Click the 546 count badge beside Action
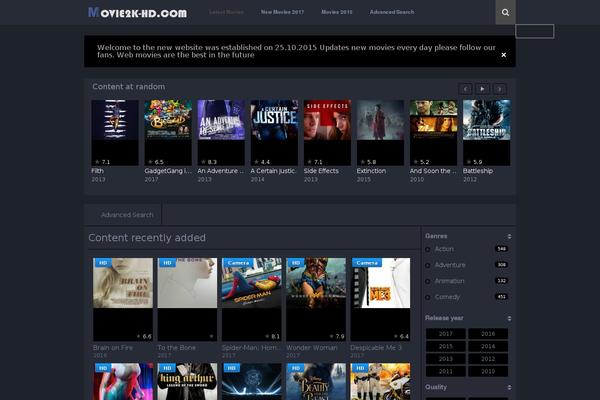The image size is (600, 400). (x=501, y=249)
